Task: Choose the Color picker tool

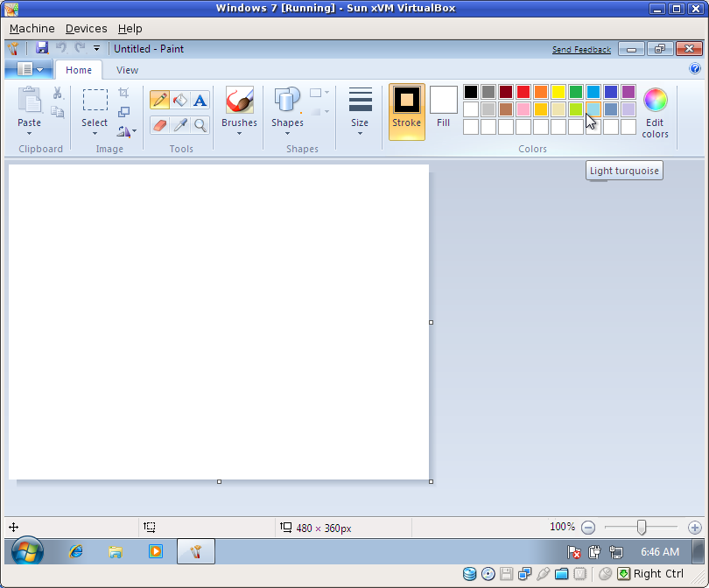Action: pos(179,125)
